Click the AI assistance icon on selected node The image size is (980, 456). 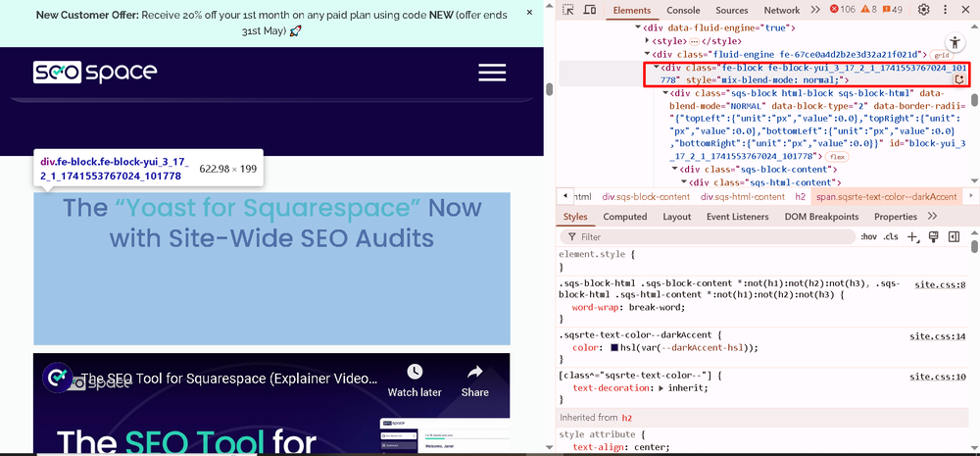coord(959,79)
